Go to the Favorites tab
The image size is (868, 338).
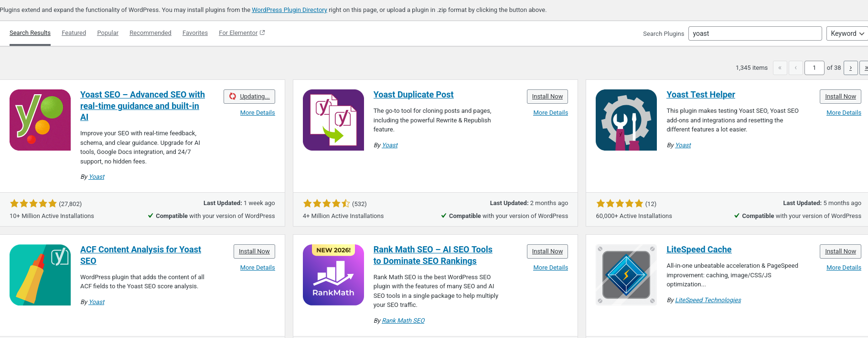(x=195, y=33)
